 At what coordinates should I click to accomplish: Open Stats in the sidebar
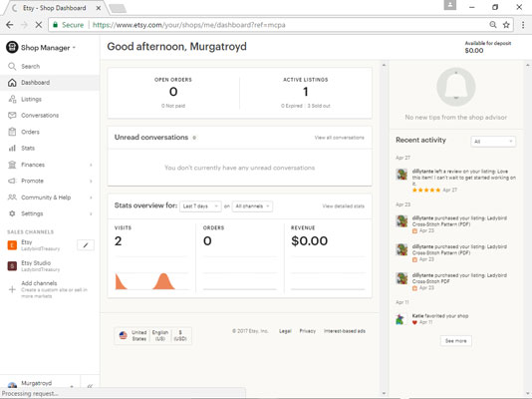click(28, 148)
